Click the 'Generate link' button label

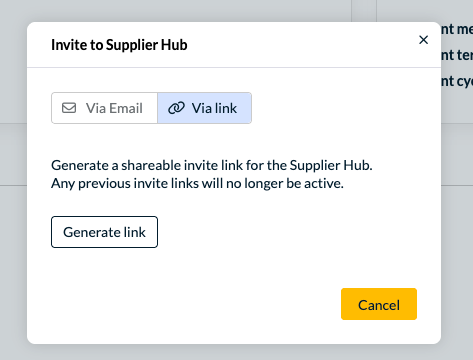coord(104,232)
